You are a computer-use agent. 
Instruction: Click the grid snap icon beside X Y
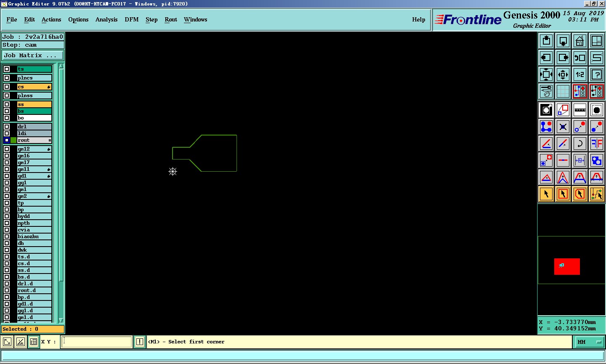pos(34,342)
